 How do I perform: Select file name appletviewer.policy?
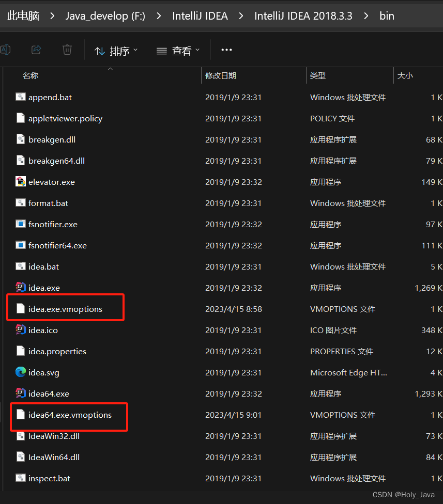tap(65, 119)
